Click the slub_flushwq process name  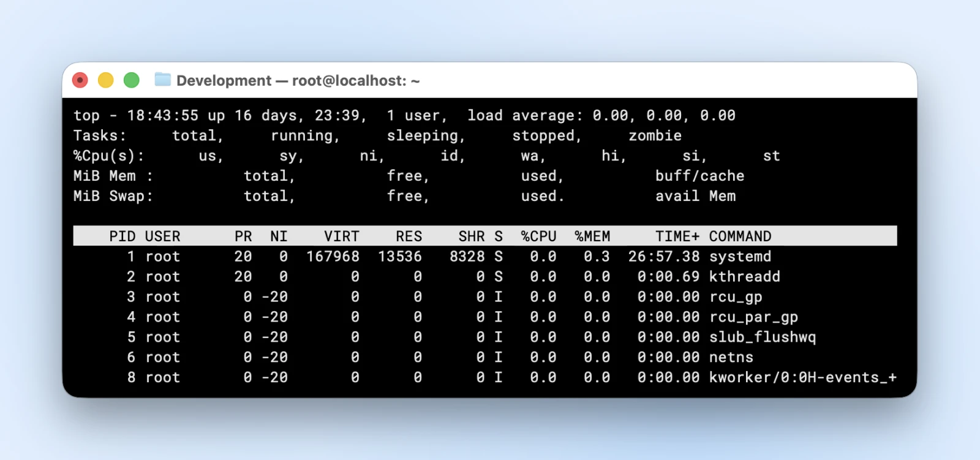pyautogui.click(x=762, y=337)
